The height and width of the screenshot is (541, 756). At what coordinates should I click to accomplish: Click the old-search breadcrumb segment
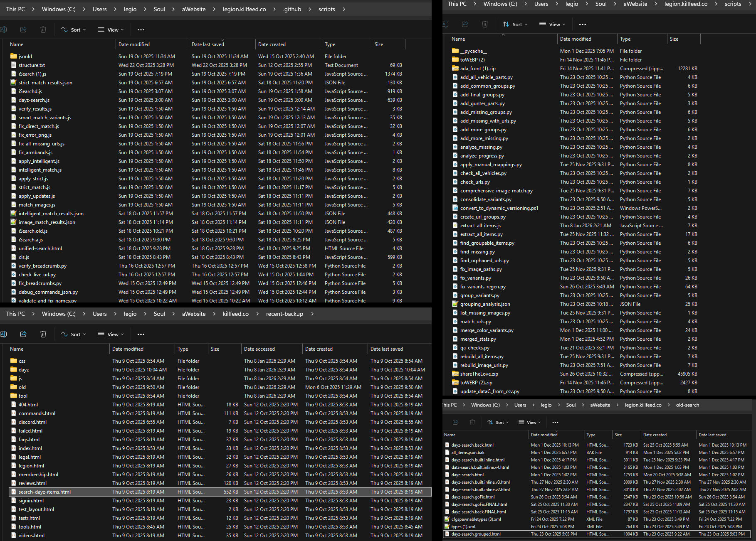[687, 405]
